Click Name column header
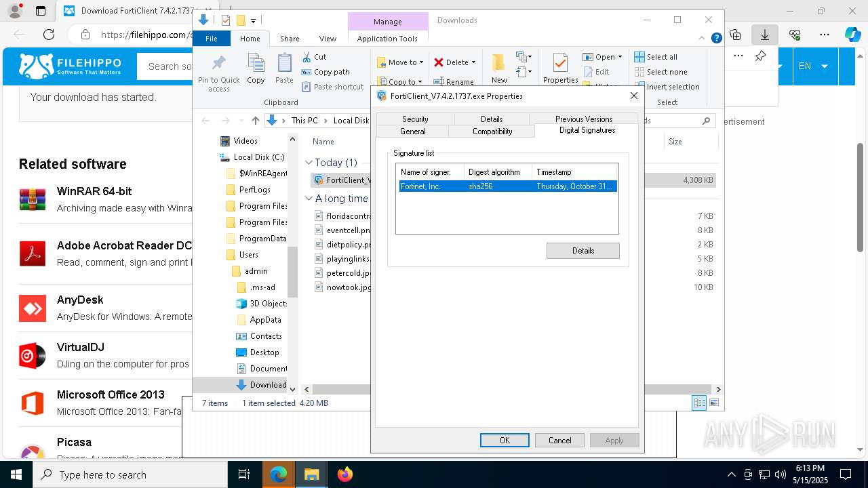 pyautogui.click(x=323, y=142)
